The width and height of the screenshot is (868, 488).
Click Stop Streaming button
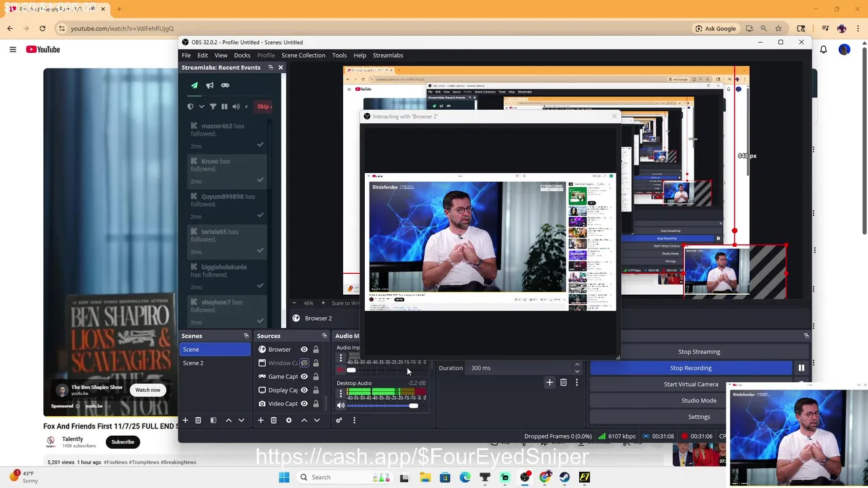[699, 352]
